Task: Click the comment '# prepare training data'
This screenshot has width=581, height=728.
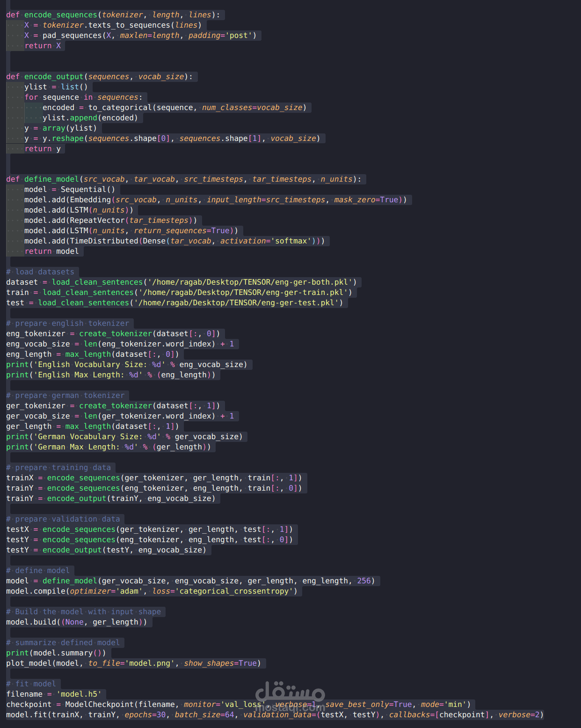Action: point(58,468)
